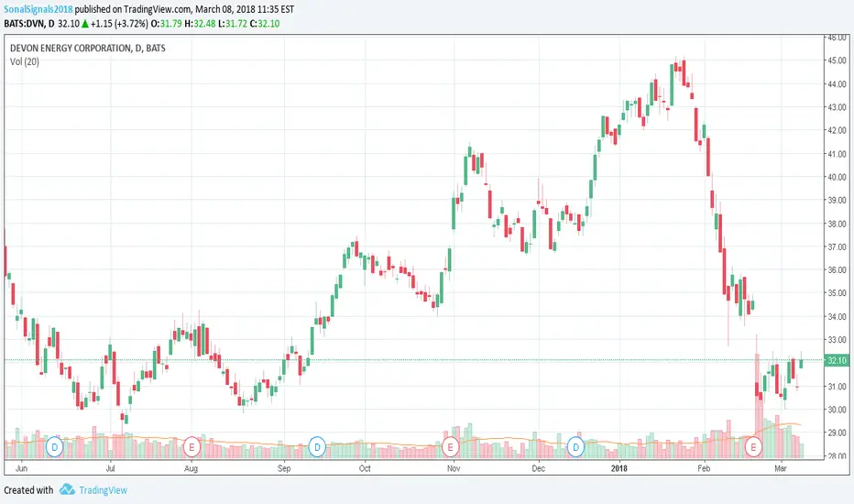Screen dimensions: 854x504
Task: Click the Dec label on time axis
Action: [x=538, y=468]
